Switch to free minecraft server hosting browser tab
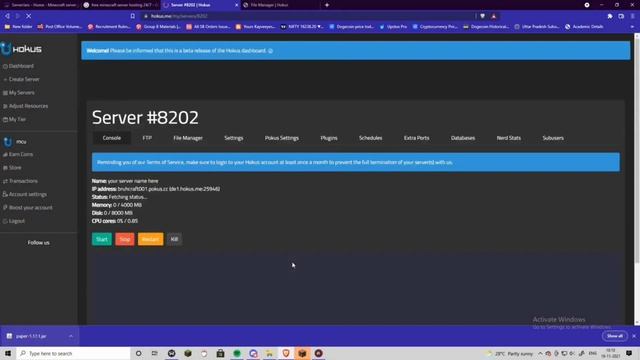The image size is (640, 360). click(120, 5)
